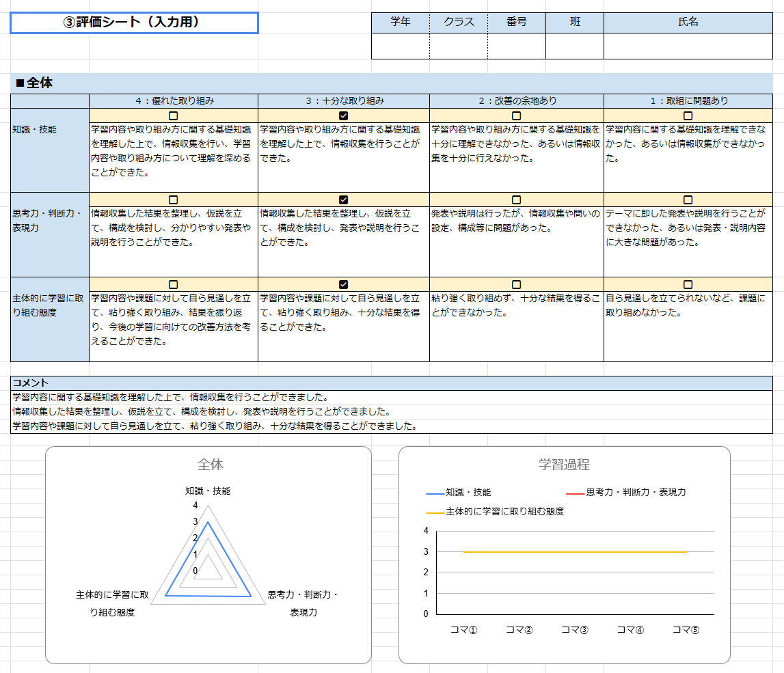Check the 知識・技能 level 4 checkbox
This screenshot has height=673, width=784.
[x=174, y=116]
